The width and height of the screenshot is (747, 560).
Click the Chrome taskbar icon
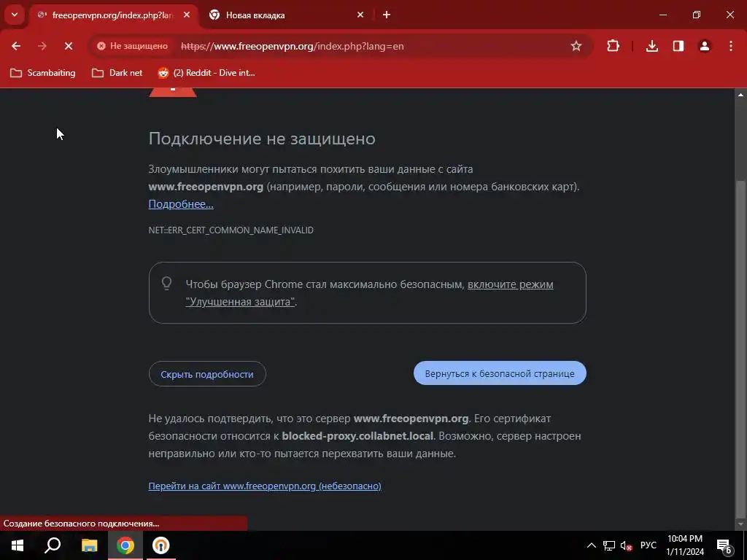point(125,545)
